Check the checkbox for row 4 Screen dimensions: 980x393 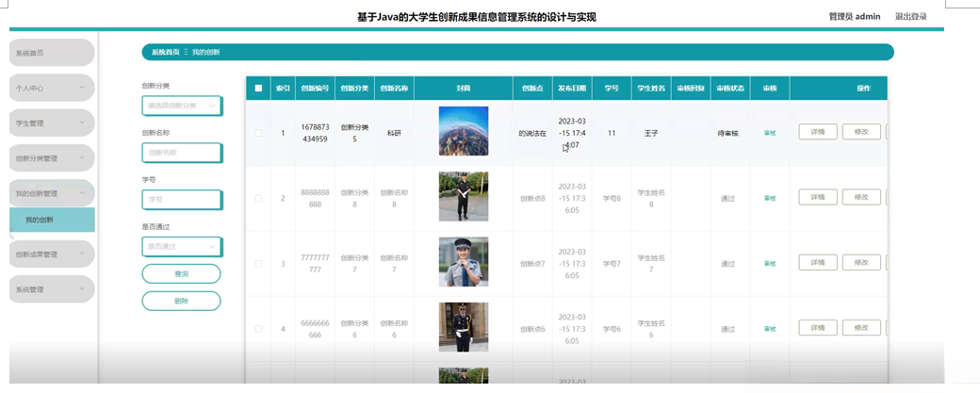coord(258,329)
